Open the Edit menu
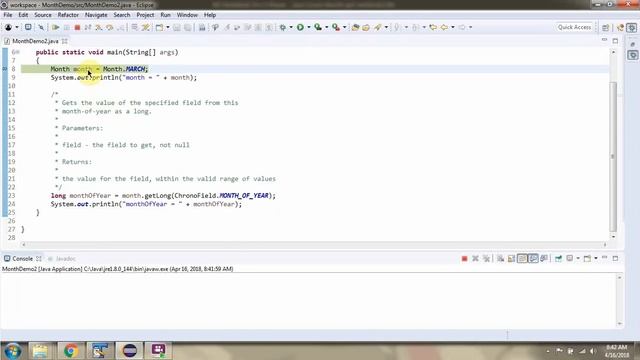640x360 pixels. [x=23, y=15]
